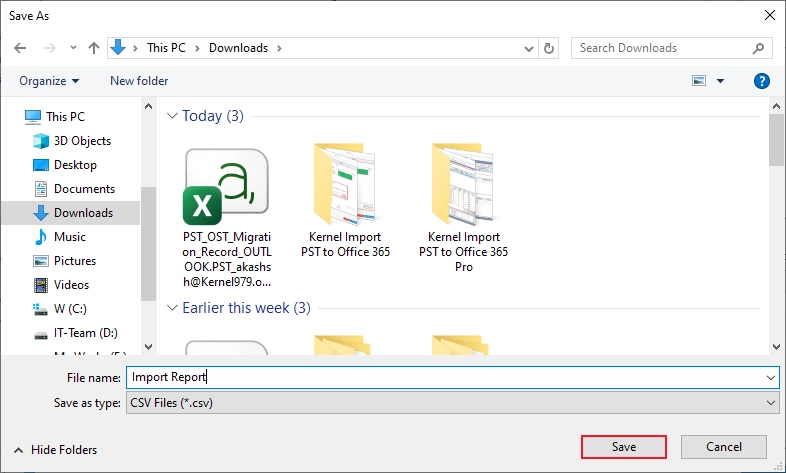Change view with the view icon

click(699, 81)
